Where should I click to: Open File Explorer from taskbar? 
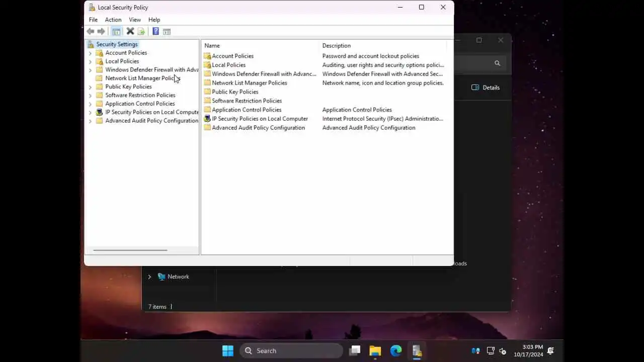(x=375, y=350)
